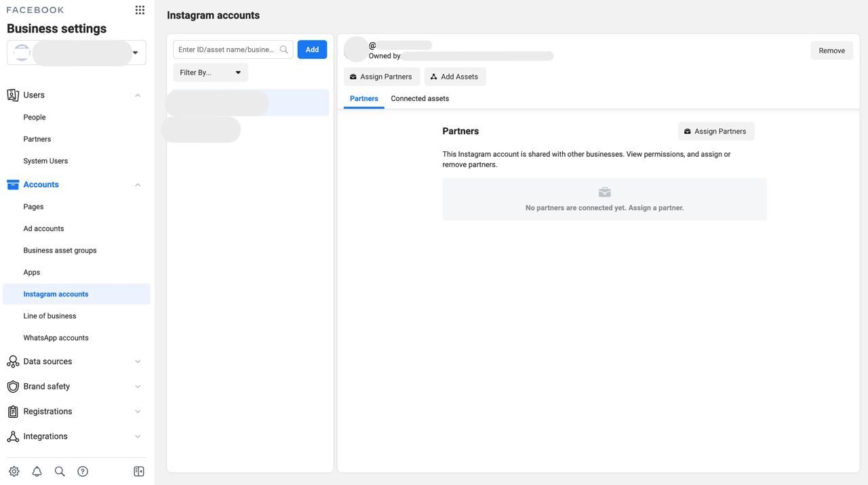Click the Accounts section icon
This screenshot has height=485, width=868.
tap(13, 185)
